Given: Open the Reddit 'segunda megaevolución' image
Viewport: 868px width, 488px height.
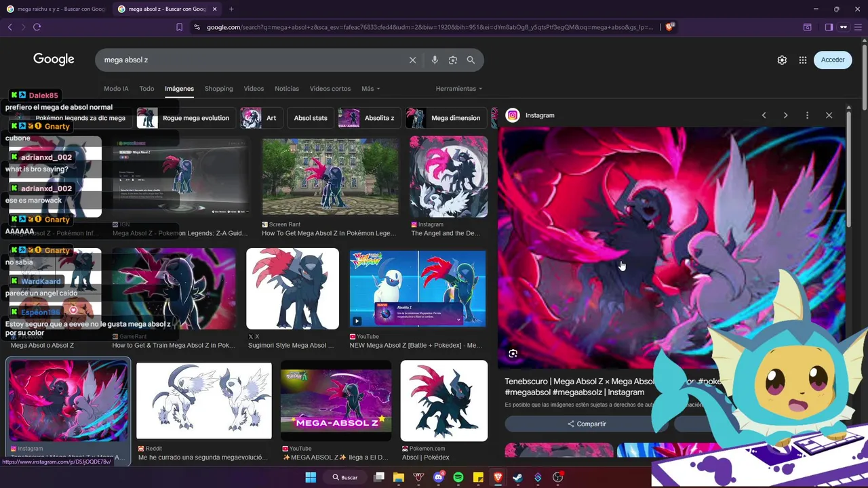Looking at the screenshot, I should coord(204,401).
